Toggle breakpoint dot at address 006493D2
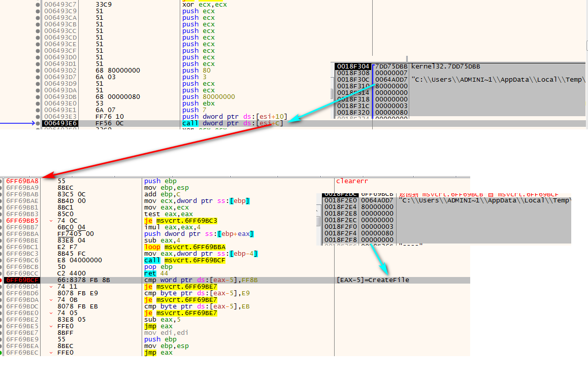This screenshot has height=381, width=588. pyautogui.click(x=38, y=71)
